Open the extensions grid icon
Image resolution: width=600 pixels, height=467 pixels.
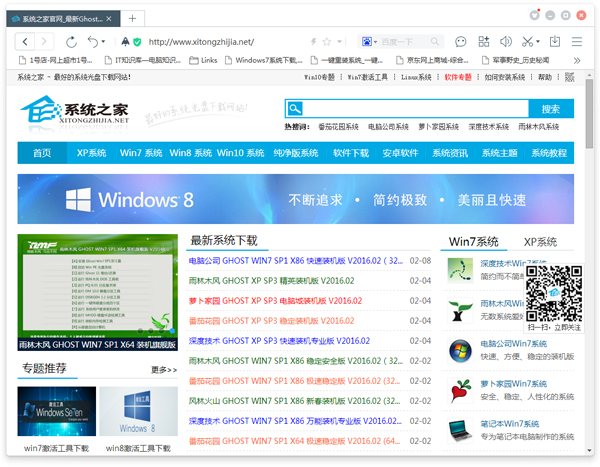pos(484,41)
